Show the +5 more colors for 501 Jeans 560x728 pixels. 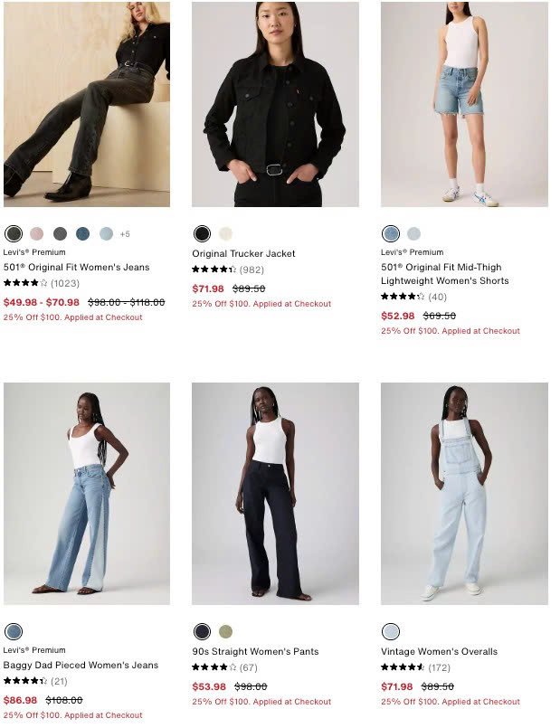125,234
